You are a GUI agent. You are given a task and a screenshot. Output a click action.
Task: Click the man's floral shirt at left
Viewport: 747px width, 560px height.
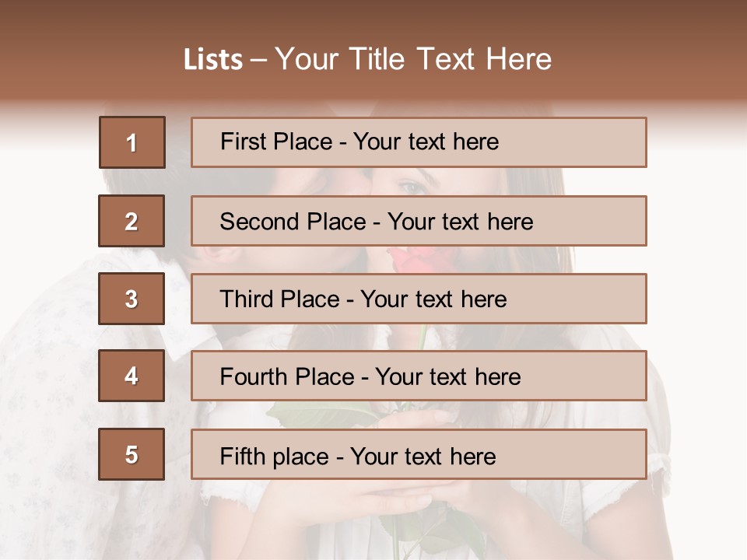point(54,389)
